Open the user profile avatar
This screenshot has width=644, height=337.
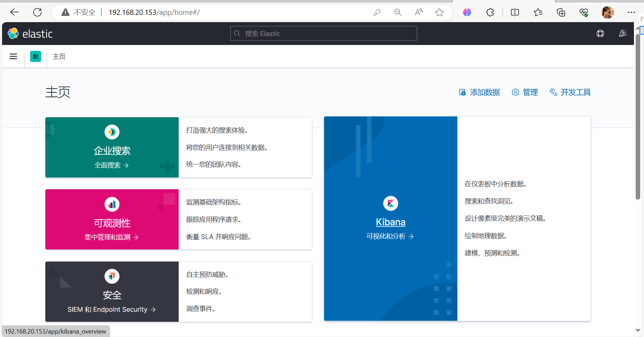(x=608, y=12)
